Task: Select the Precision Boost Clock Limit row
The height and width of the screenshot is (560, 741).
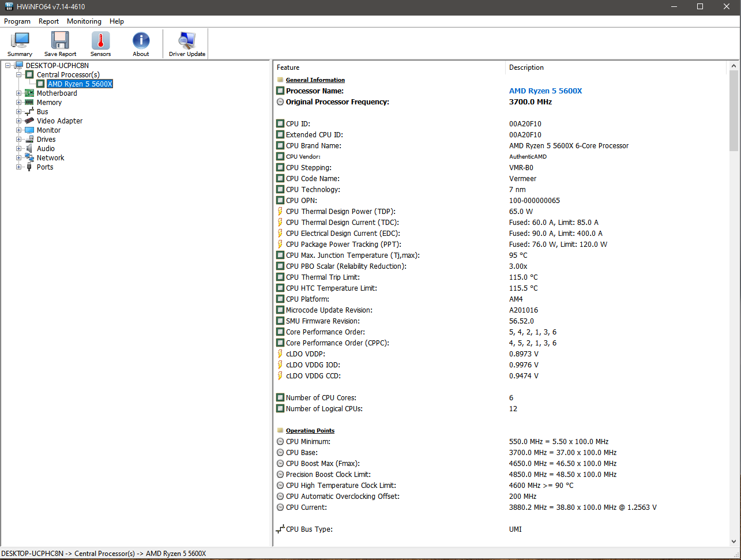Action: pyautogui.click(x=500, y=475)
